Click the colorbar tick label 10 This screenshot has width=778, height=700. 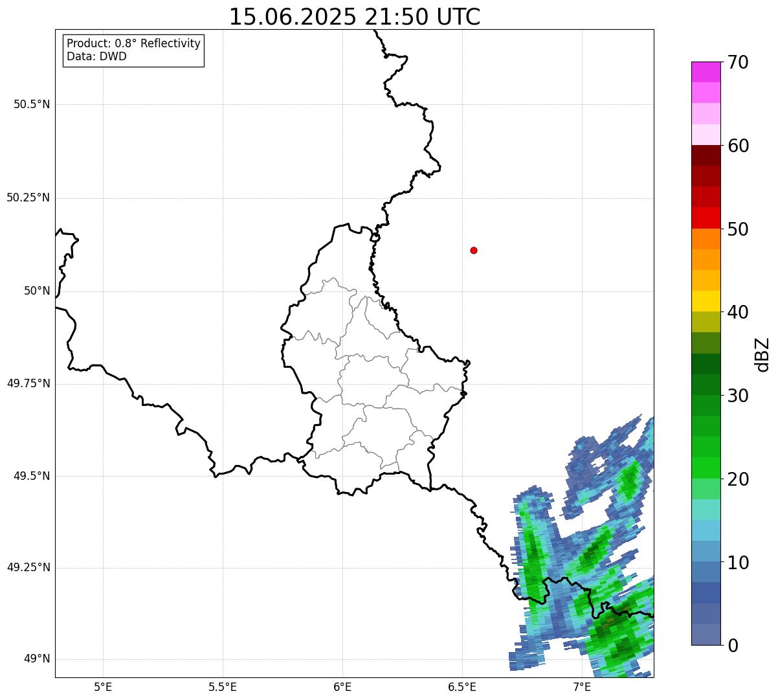(x=738, y=563)
